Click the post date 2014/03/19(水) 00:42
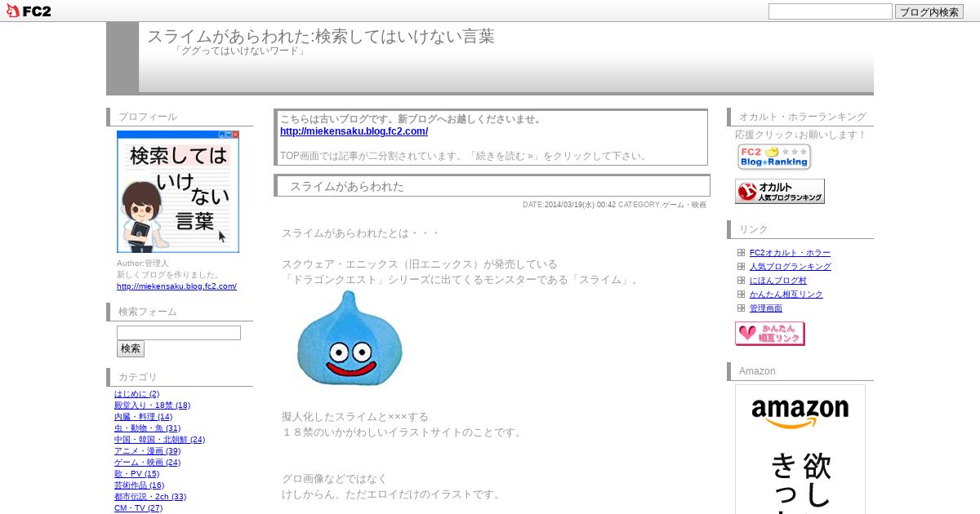This screenshot has height=514, width=980. coord(580,205)
